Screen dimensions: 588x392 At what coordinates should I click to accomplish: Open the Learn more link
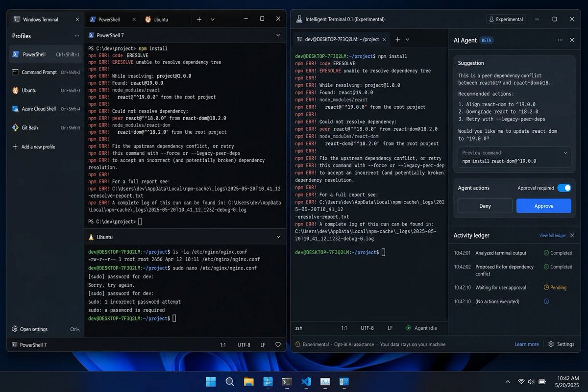pyautogui.click(x=527, y=344)
